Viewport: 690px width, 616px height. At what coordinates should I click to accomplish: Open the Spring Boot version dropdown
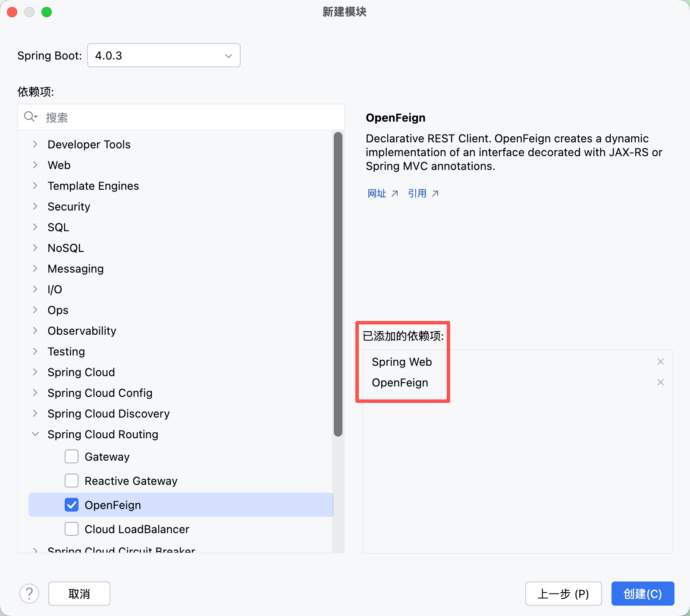163,55
